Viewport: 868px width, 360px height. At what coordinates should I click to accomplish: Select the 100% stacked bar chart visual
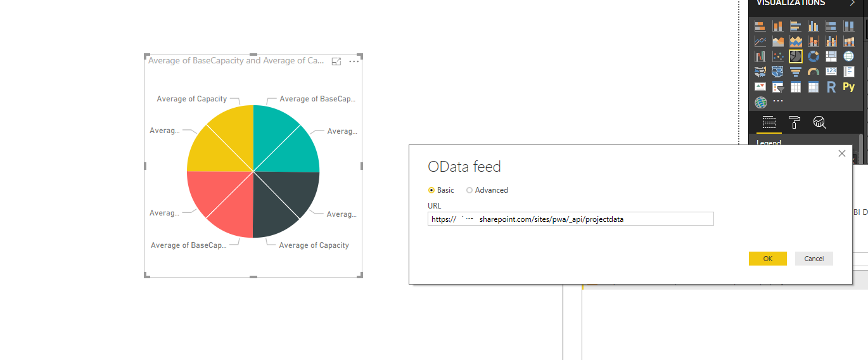(x=831, y=26)
